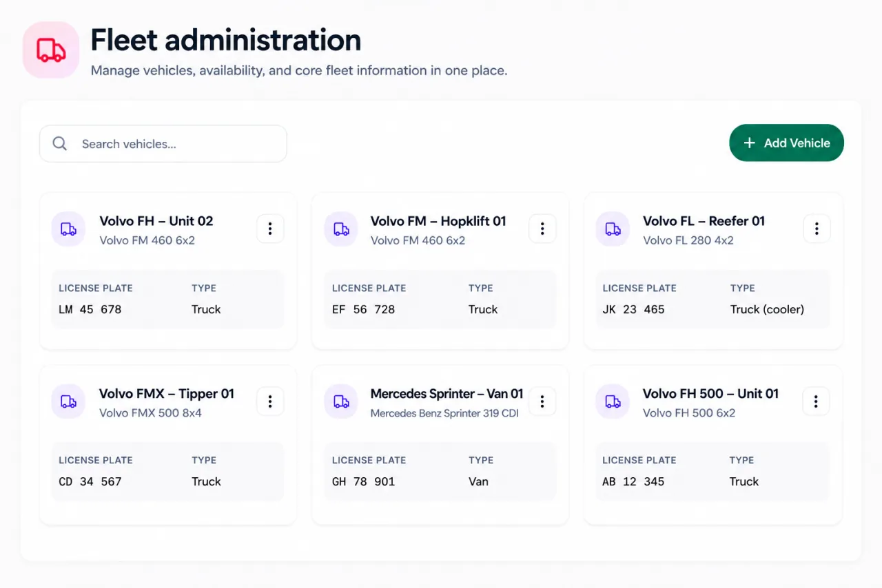The image size is (882, 588).
Task: Focus the Search vehicles input field
Action: tap(163, 143)
